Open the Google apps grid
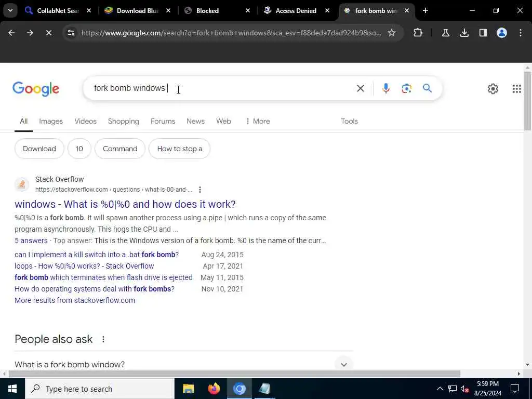The image size is (532, 399). pyautogui.click(x=517, y=89)
